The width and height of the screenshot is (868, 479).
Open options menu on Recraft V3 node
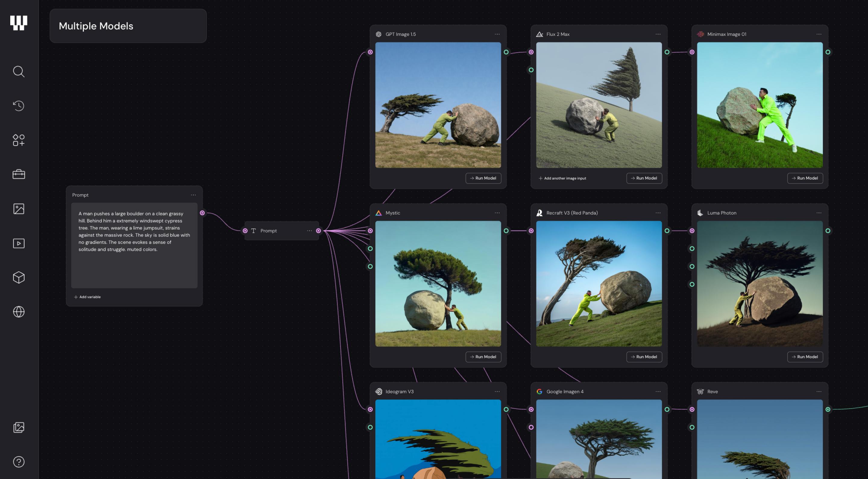coord(658,213)
